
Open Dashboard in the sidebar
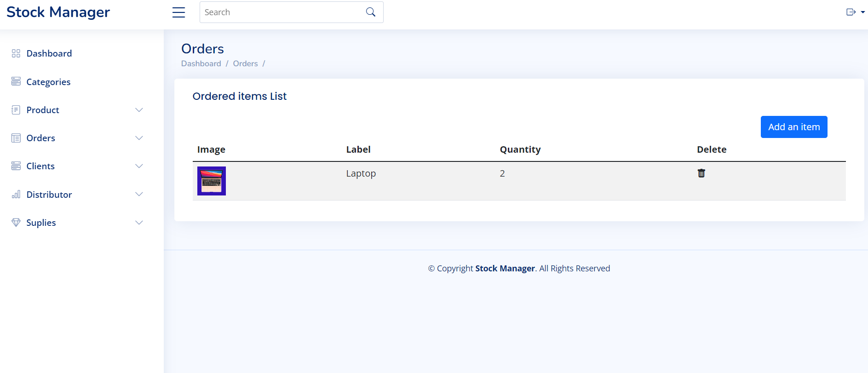tap(49, 53)
